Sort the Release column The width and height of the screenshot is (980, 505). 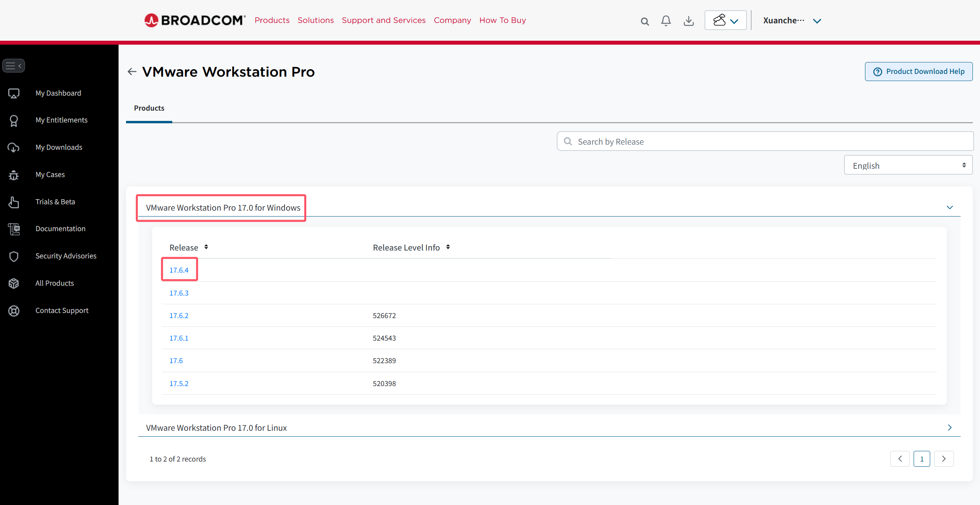pyautogui.click(x=206, y=247)
